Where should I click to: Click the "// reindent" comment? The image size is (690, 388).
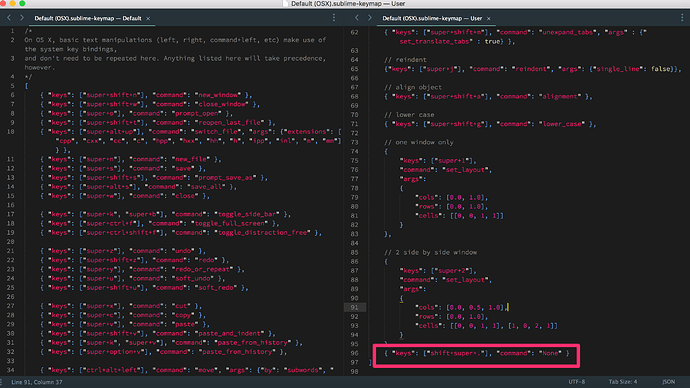tap(405, 60)
